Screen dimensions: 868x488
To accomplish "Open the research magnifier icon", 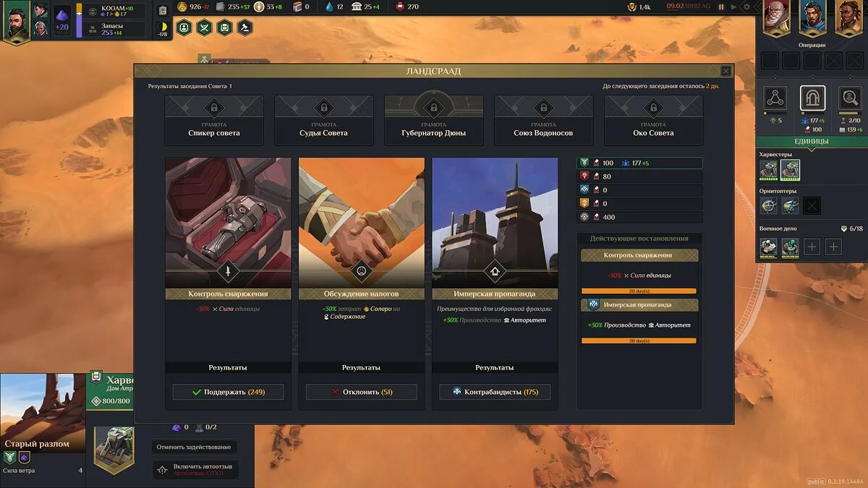I will [x=850, y=98].
